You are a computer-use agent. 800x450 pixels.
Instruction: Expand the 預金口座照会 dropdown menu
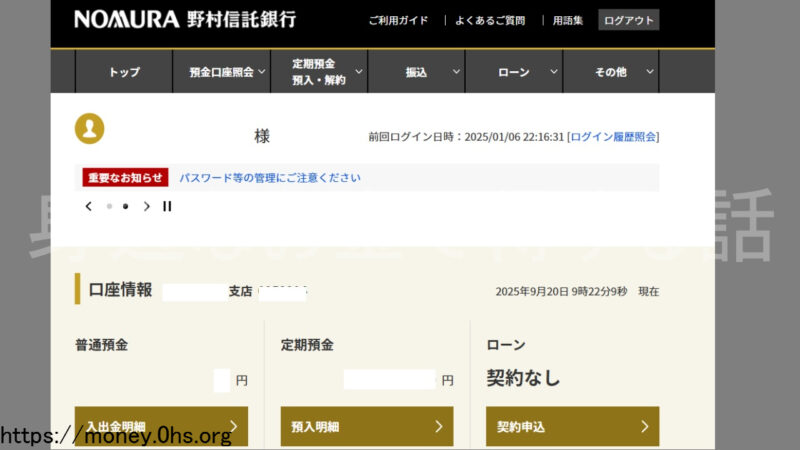(227, 72)
